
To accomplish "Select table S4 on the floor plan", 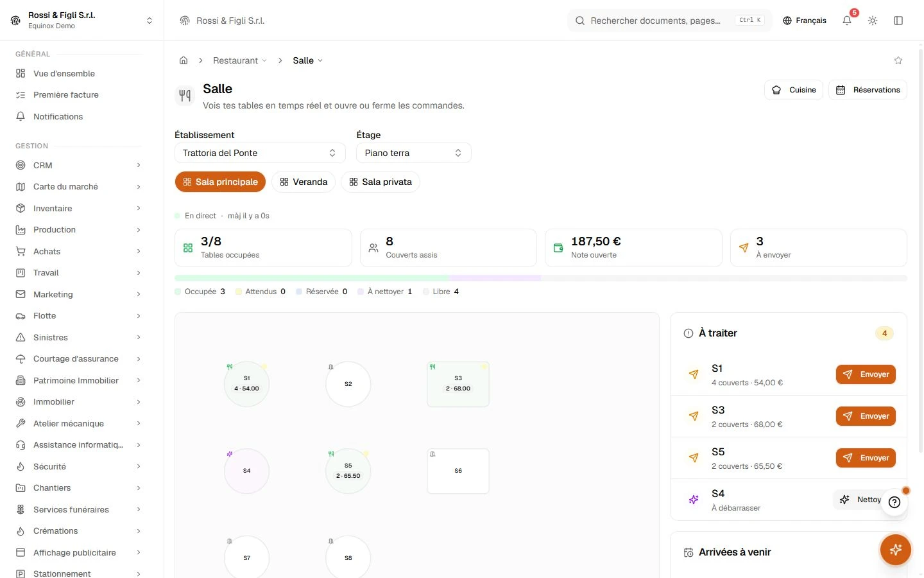I will point(246,471).
